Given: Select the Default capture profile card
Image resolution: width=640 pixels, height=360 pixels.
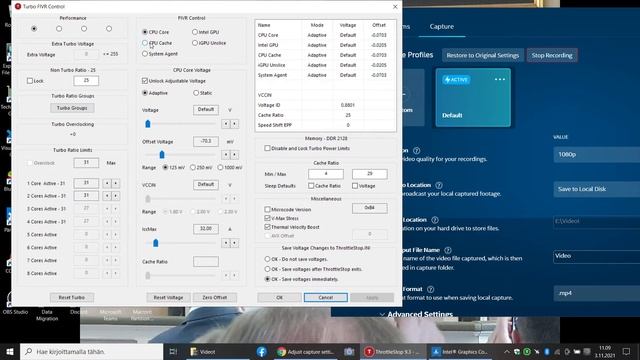Looking at the screenshot, I should click(473, 98).
